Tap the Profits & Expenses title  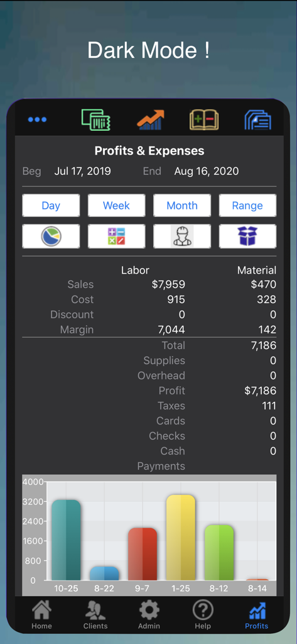(149, 151)
